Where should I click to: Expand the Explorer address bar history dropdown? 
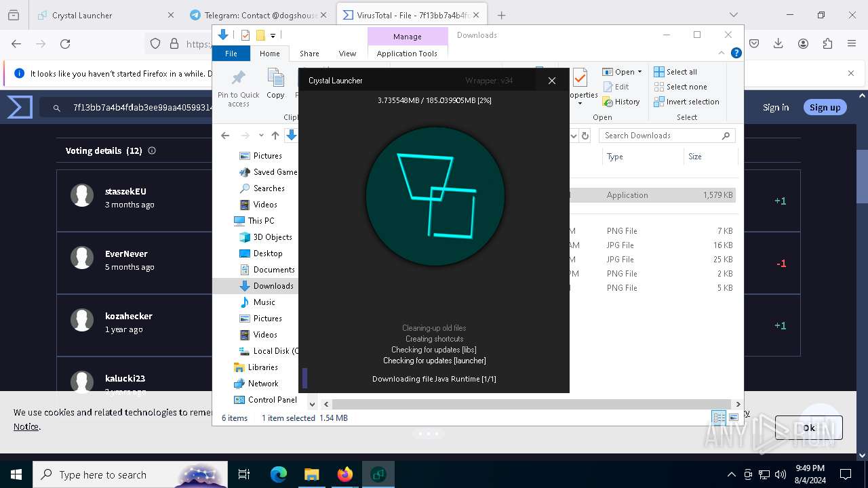pos(574,136)
